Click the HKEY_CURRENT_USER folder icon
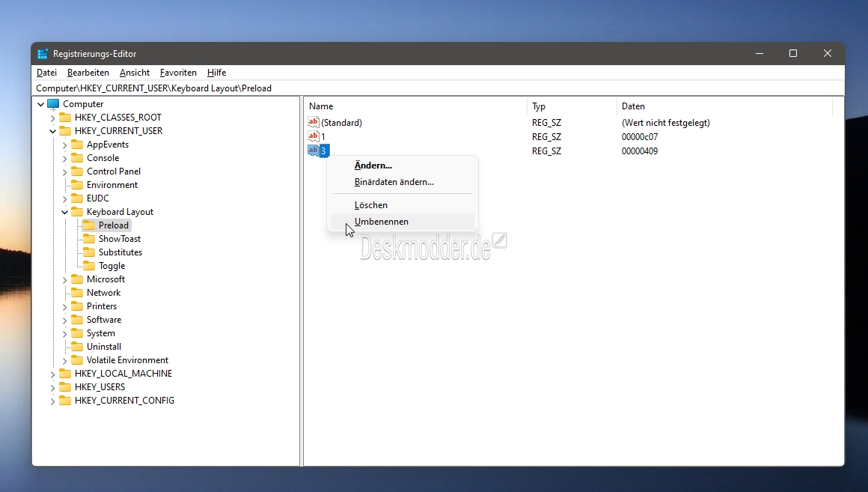This screenshot has width=868, height=492. point(65,131)
